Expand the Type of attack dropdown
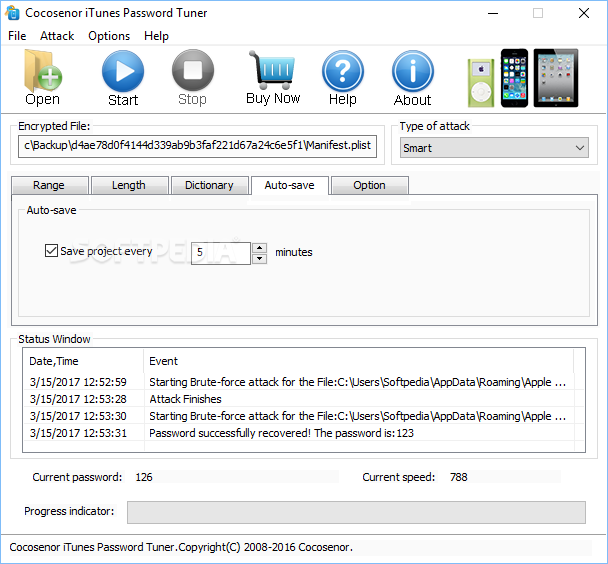 [x=494, y=148]
